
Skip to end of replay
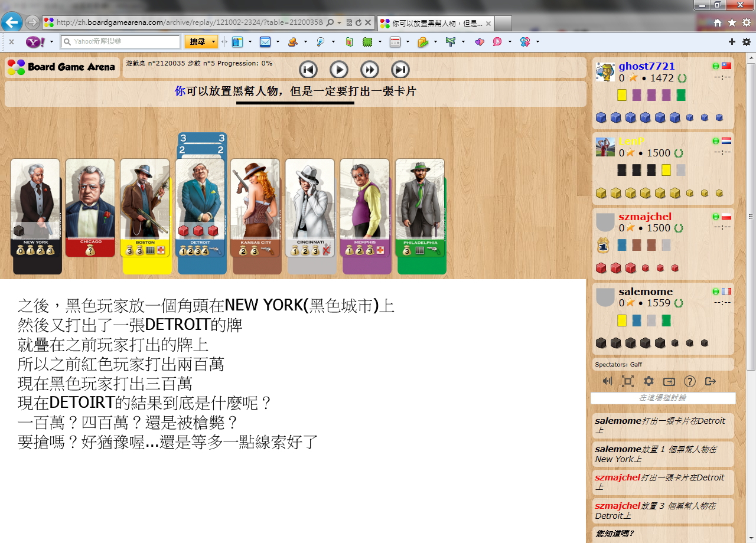point(400,70)
